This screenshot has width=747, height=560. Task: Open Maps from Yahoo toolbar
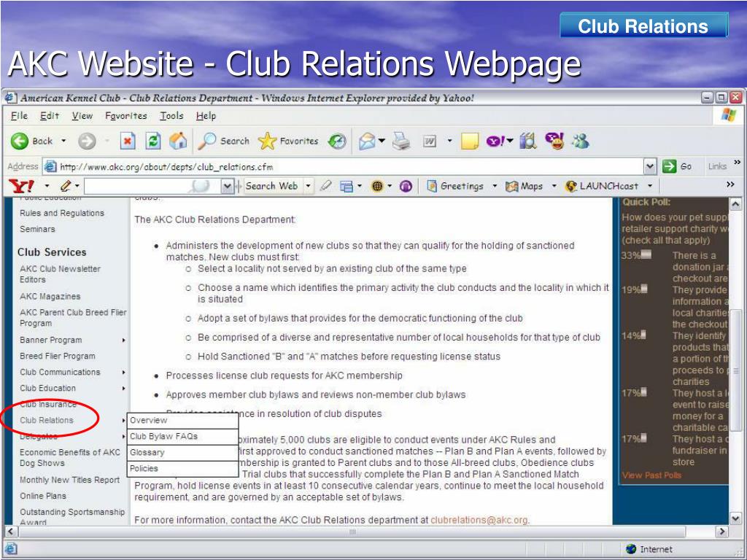pos(524,186)
